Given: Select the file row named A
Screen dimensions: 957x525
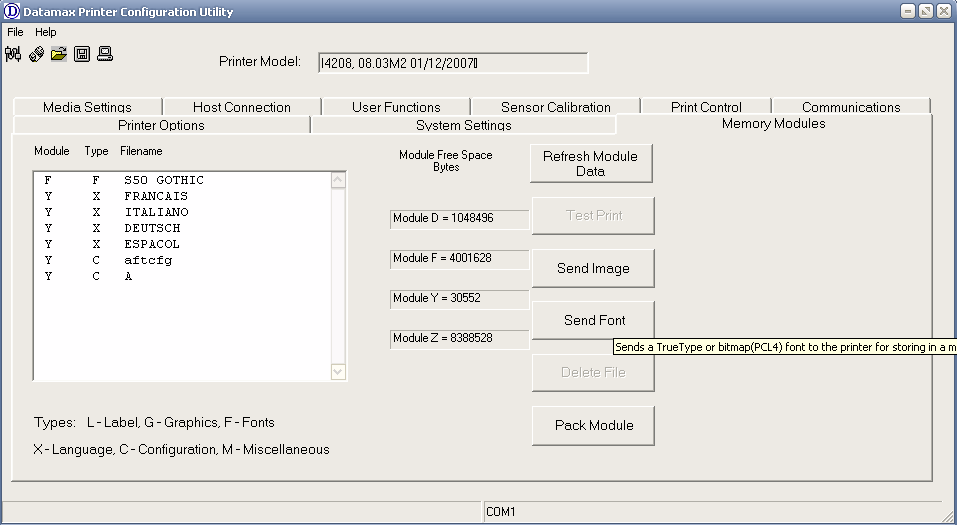Looking at the screenshot, I should tap(182, 276).
